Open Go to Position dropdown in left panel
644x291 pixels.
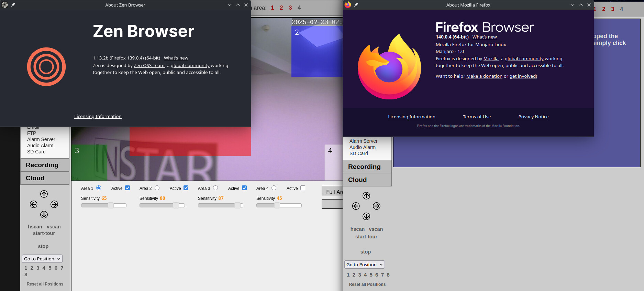click(x=42, y=259)
